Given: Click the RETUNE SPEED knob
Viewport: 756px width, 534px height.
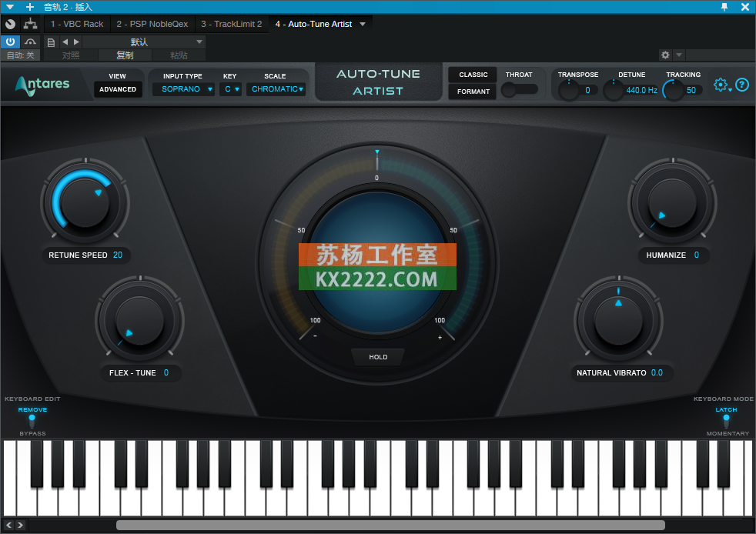Looking at the screenshot, I should click(x=85, y=202).
